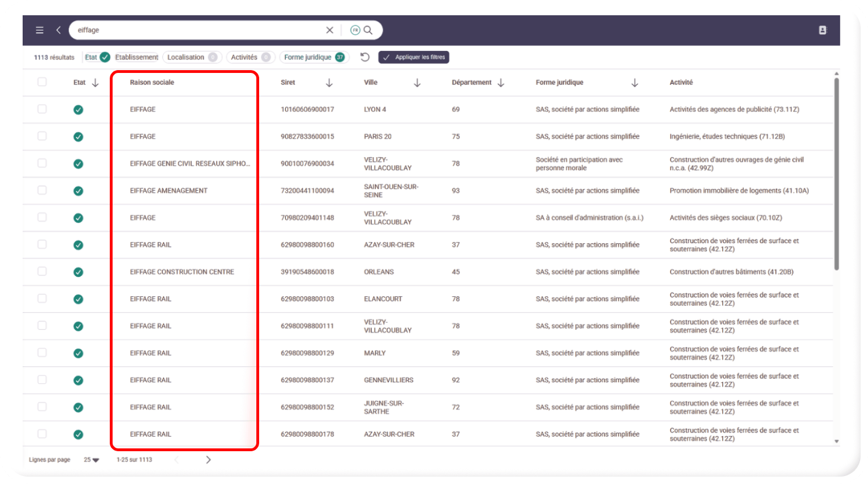The height and width of the screenshot is (484, 868).
Task: Tick the select-all header checkbox
Action: pos(42,82)
